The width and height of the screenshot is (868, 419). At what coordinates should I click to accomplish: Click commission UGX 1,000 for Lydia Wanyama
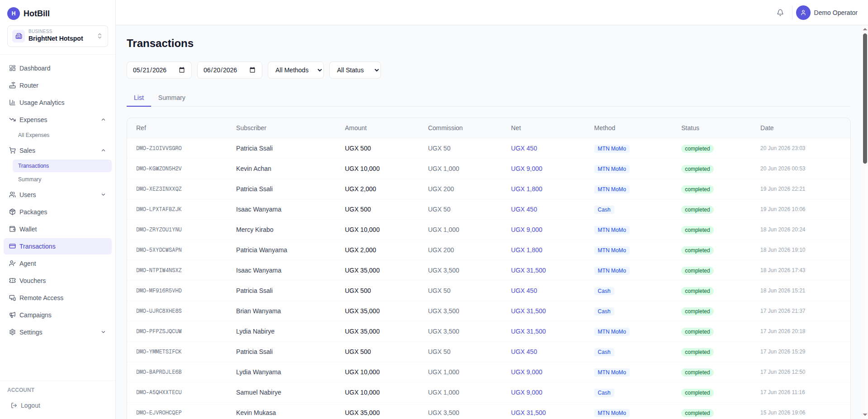(x=443, y=372)
